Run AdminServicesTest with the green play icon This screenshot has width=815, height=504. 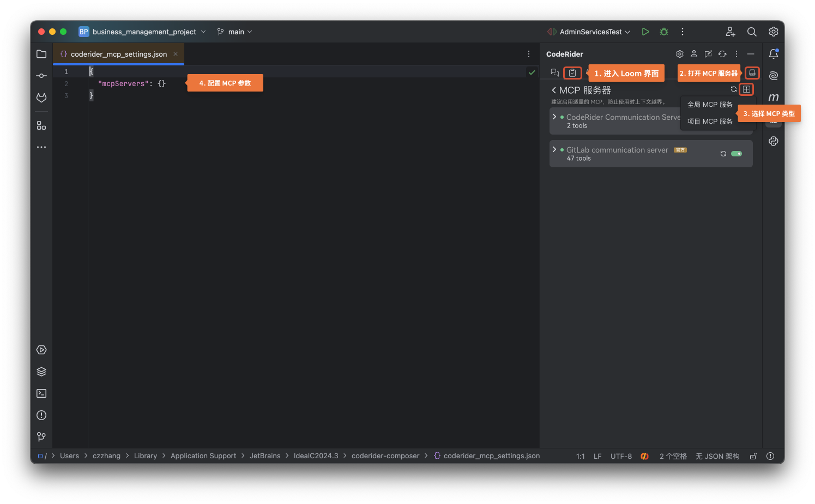pyautogui.click(x=645, y=32)
